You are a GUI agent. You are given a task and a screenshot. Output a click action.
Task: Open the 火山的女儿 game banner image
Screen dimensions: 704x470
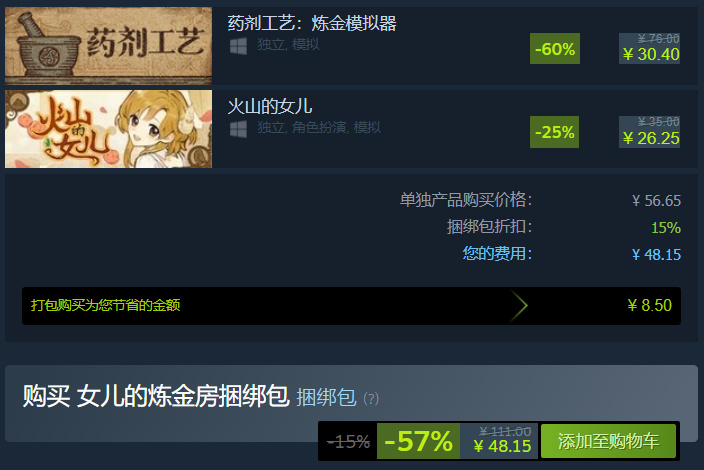click(108, 129)
